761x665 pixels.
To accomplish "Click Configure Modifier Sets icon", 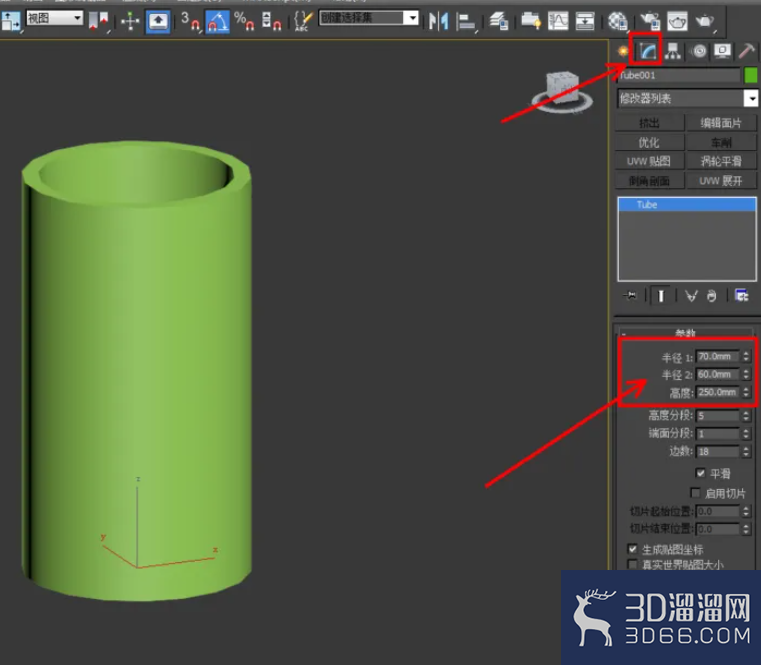I will tap(742, 295).
